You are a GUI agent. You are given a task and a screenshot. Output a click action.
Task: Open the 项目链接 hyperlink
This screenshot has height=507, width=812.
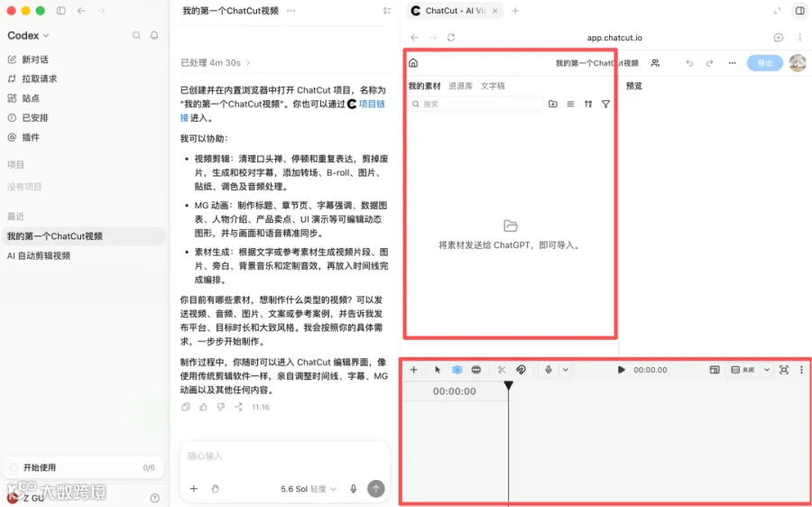click(372, 104)
